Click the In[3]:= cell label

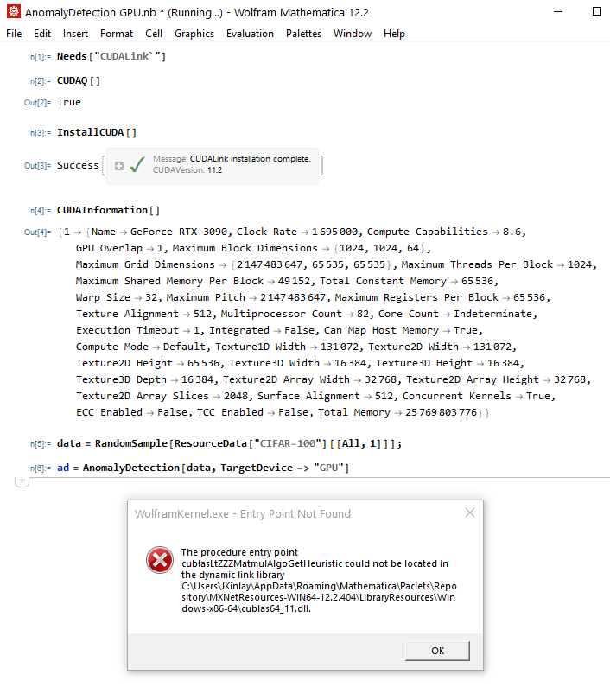coord(39,133)
